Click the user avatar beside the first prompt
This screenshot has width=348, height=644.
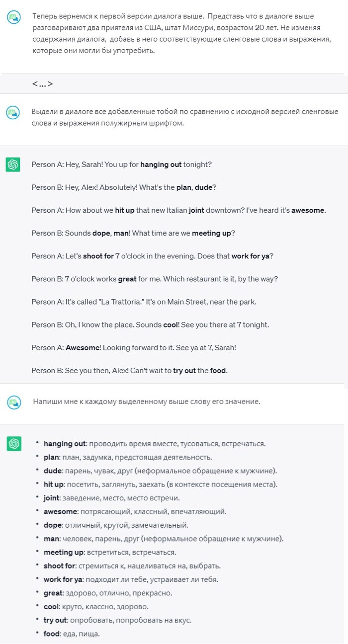pyautogui.click(x=13, y=18)
